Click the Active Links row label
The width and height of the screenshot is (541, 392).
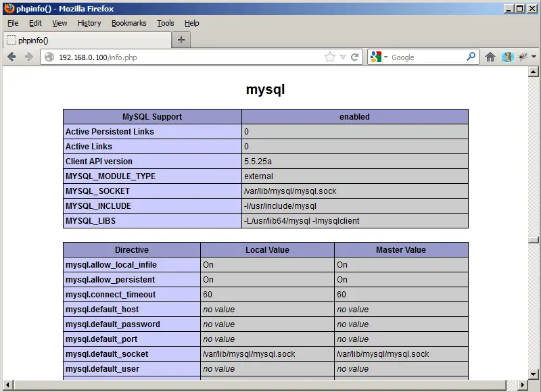(x=89, y=146)
